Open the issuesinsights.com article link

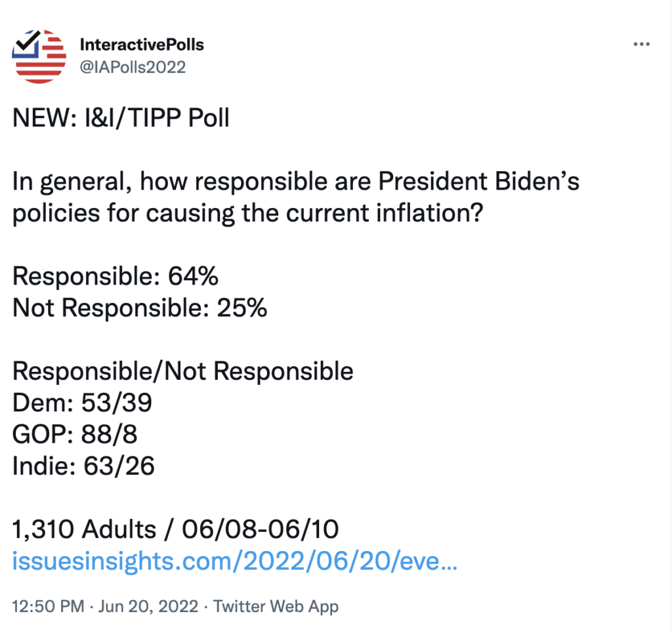[235, 563]
